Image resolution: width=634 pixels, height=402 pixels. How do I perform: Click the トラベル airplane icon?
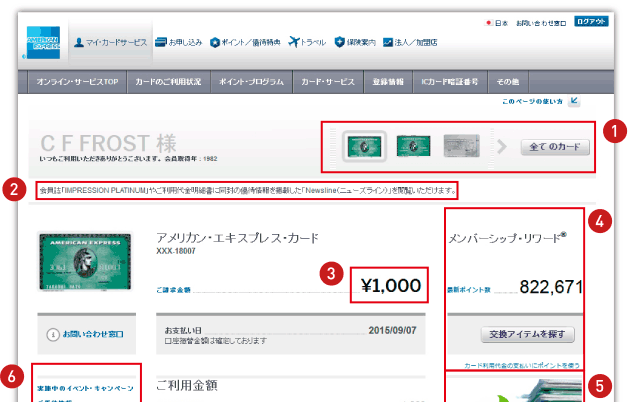pos(294,42)
